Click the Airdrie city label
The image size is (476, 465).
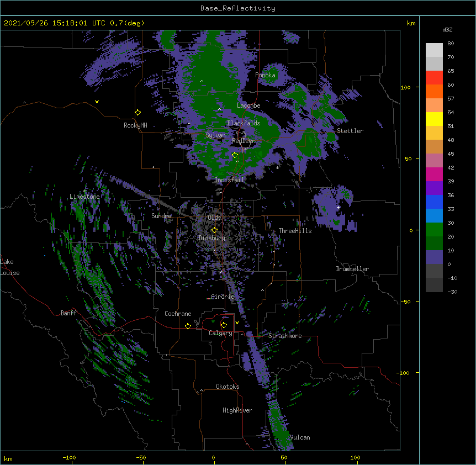tap(223, 297)
